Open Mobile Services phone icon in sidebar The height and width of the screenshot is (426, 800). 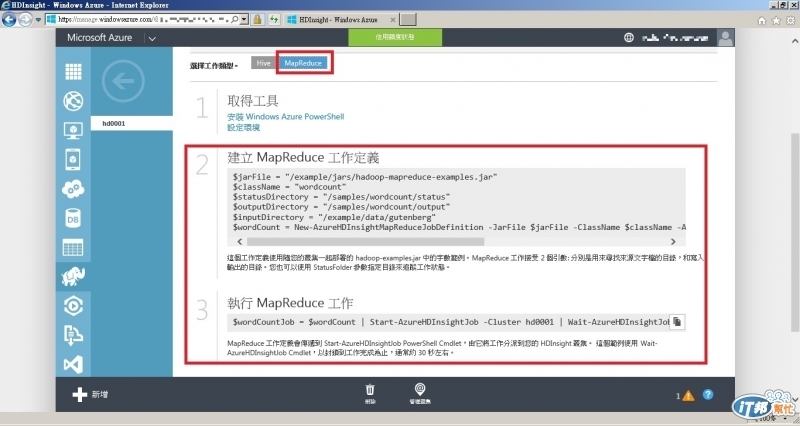click(x=73, y=160)
